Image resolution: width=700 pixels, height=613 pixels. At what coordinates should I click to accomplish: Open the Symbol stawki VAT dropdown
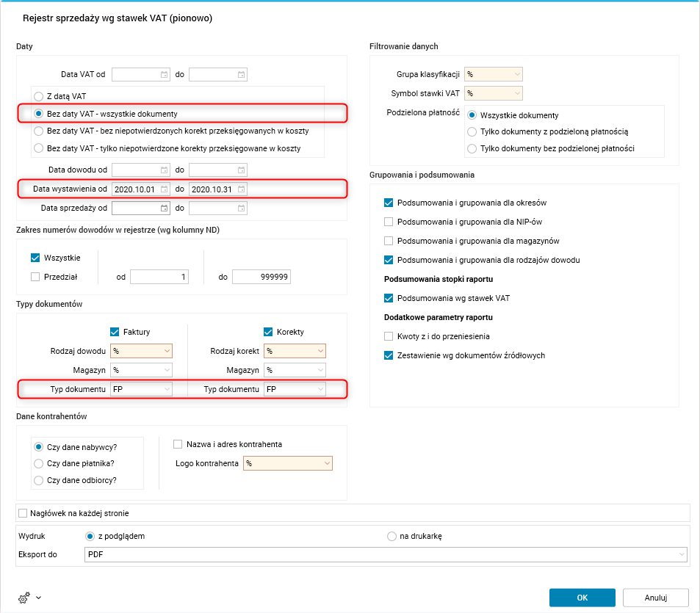(518, 93)
